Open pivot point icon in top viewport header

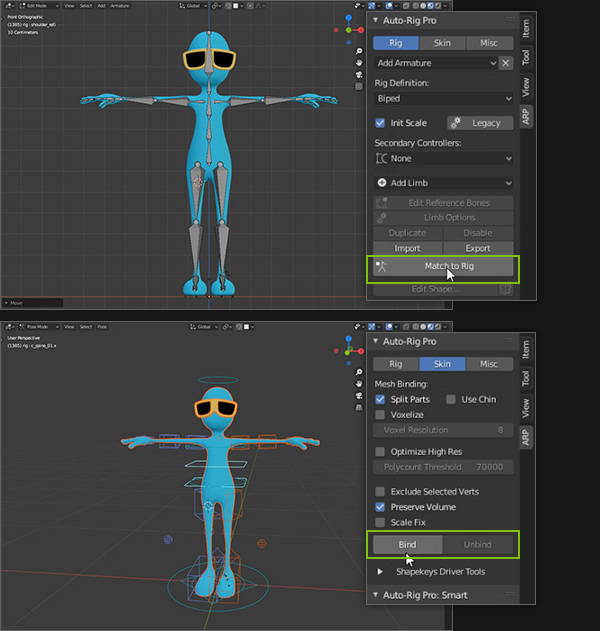(x=216, y=6)
